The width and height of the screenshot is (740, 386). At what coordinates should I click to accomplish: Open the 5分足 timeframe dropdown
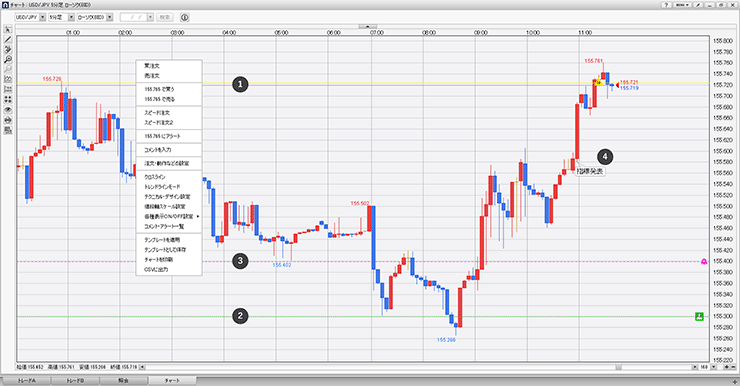(x=61, y=17)
